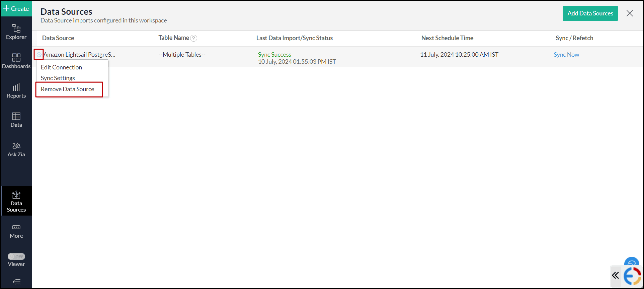Screen dimensions: 644x289
Task: Click the Sync / Refetch column header
Action: (x=574, y=38)
